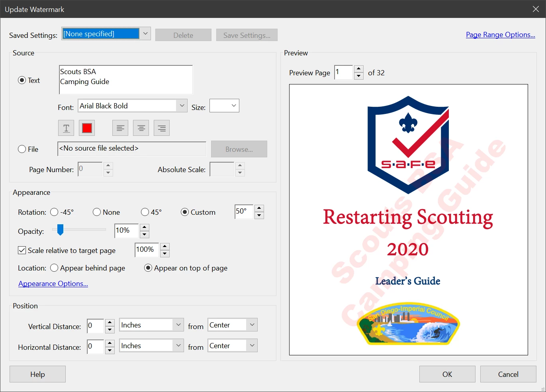
Task: Click the Vertical Distance value field
Action: click(x=96, y=326)
